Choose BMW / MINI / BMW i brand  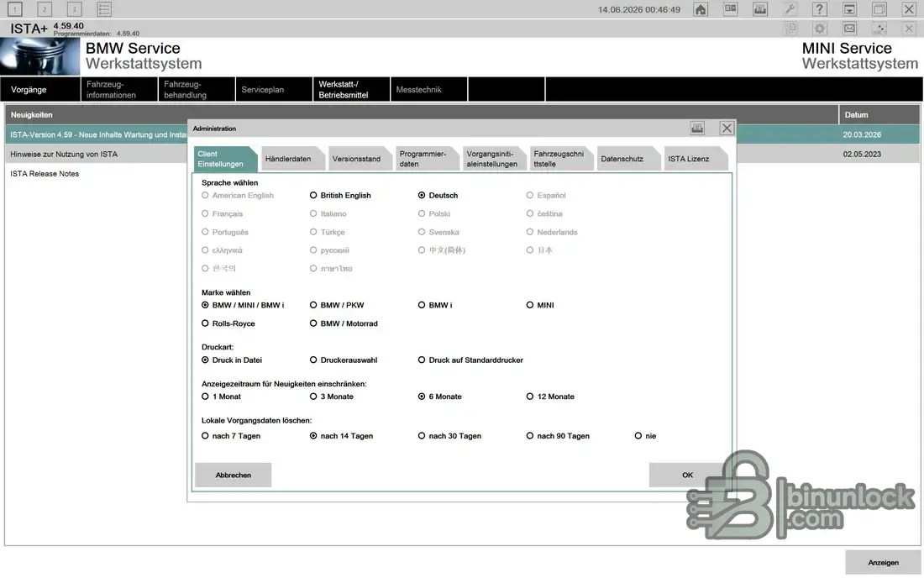tap(243, 305)
